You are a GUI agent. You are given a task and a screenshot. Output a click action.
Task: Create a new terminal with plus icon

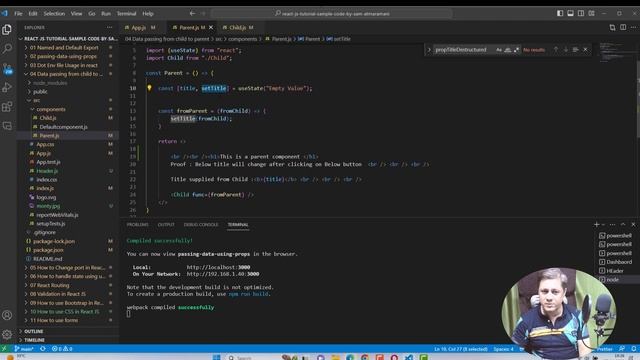[x=597, y=224]
